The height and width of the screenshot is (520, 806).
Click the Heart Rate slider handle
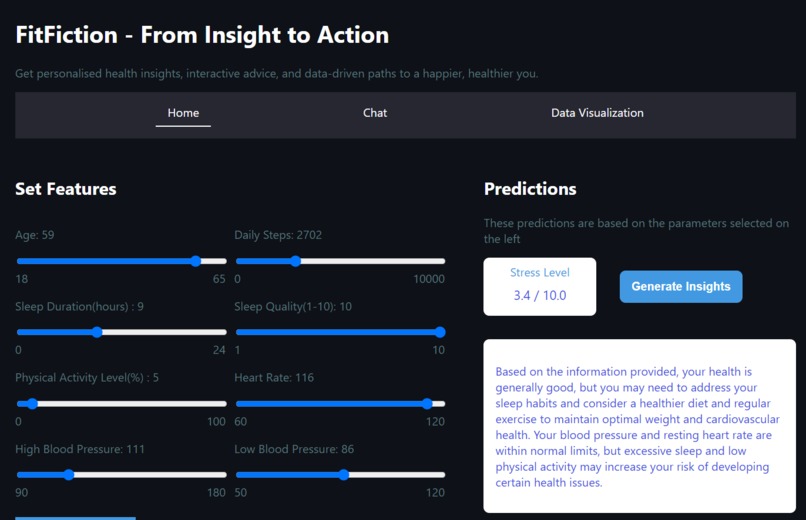427,404
